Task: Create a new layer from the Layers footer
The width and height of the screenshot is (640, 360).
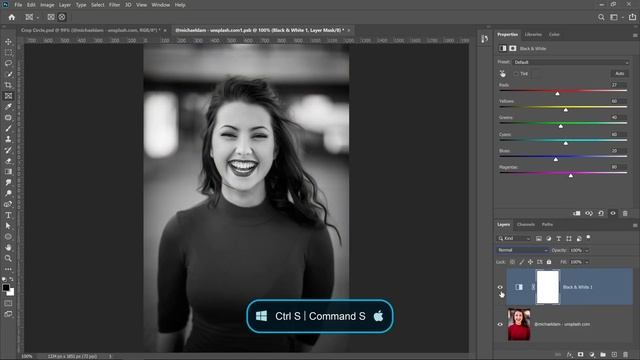Action: coord(614,355)
